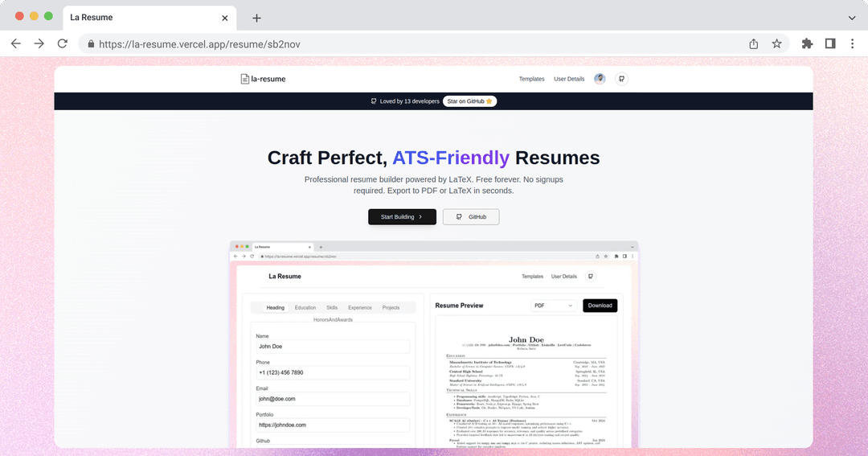Close the La Resume browser tab
This screenshot has width=868, height=456.
pyautogui.click(x=225, y=18)
